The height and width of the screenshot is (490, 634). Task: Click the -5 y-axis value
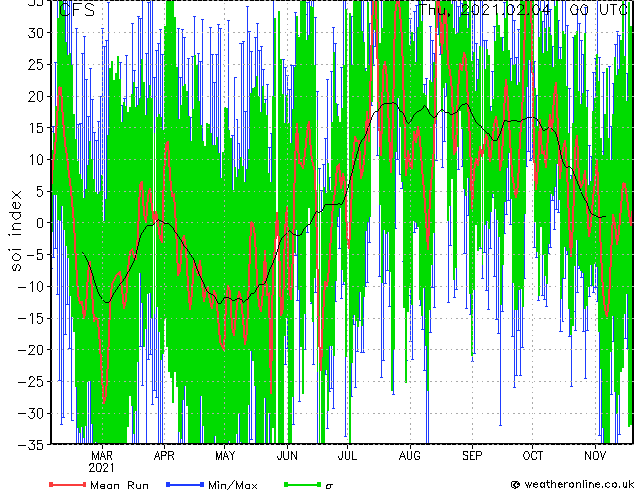[x=35, y=255]
